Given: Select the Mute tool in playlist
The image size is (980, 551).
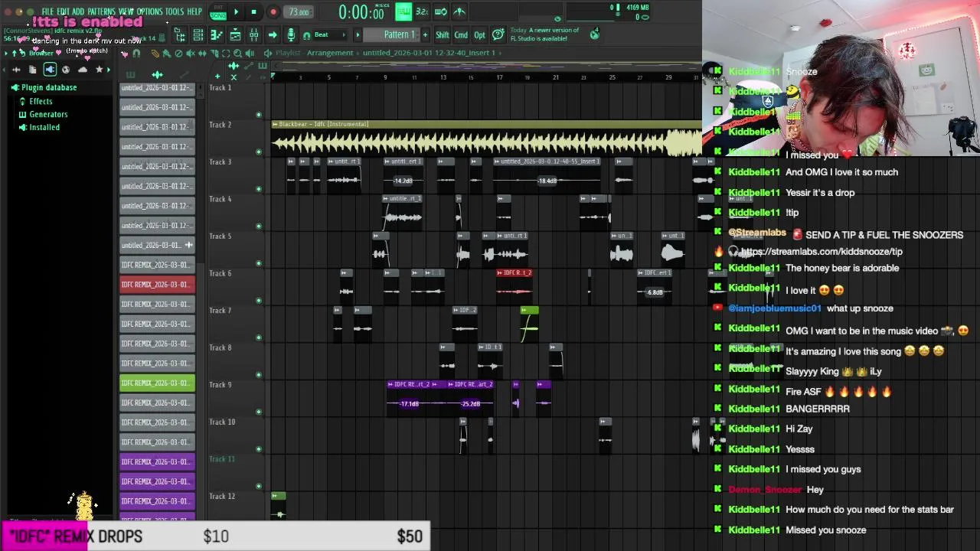Looking at the screenshot, I should tap(191, 53).
